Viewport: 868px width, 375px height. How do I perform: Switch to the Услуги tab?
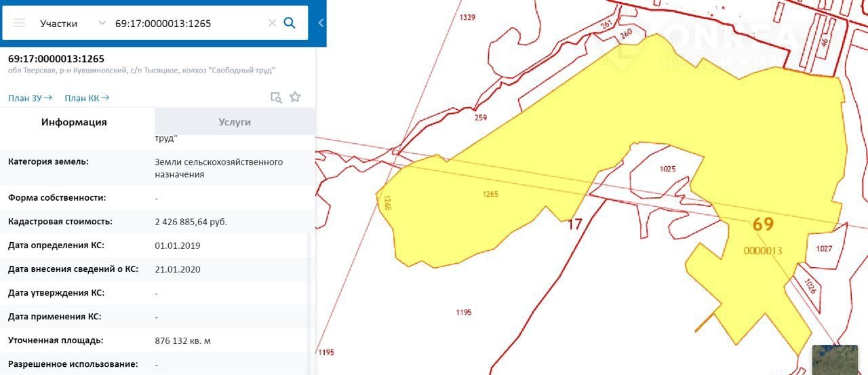[x=235, y=122]
